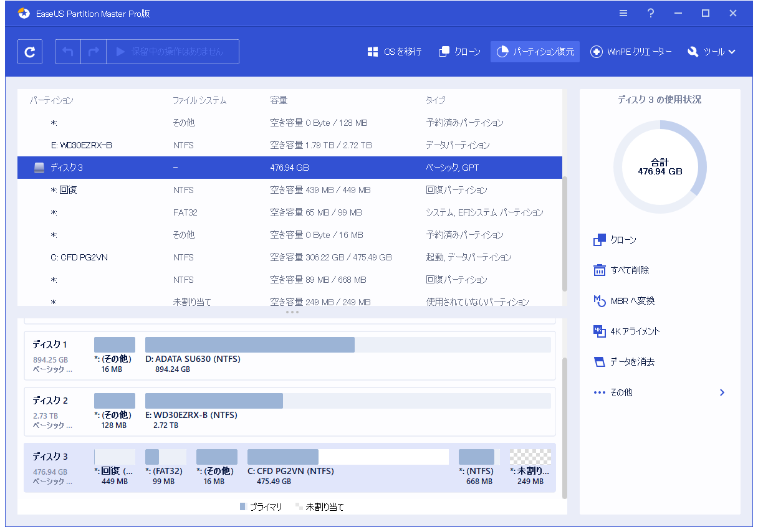The image size is (758, 532).
Task: Expand the ツール dropdown menu
Action: [711, 52]
